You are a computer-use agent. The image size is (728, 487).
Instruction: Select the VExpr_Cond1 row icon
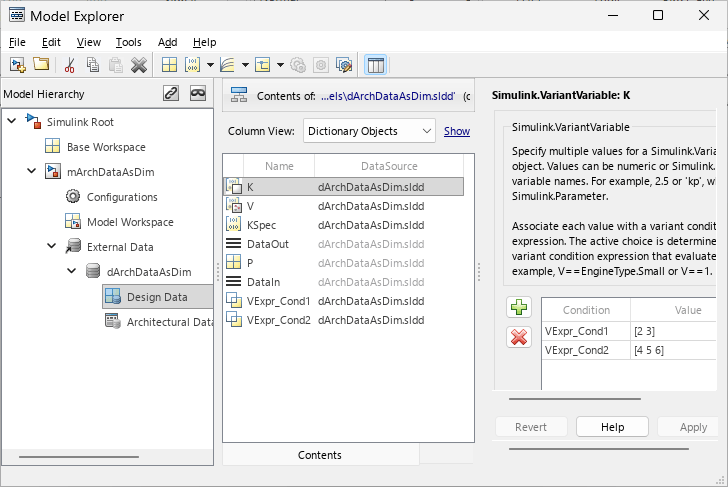click(234, 300)
